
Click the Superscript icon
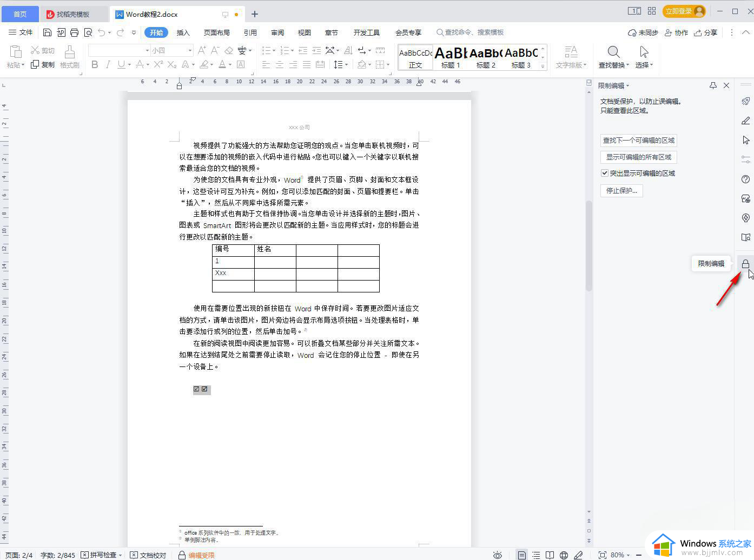(x=158, y=64)
